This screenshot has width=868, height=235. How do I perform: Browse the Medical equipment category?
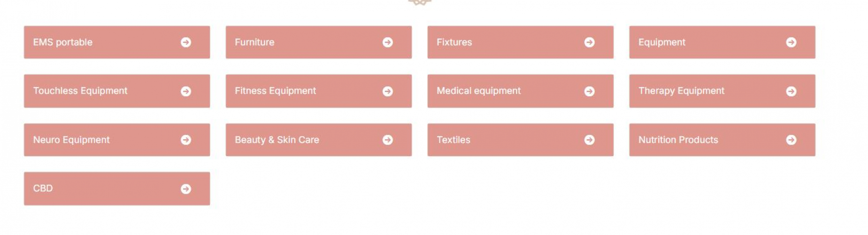(x=478, y=91)
